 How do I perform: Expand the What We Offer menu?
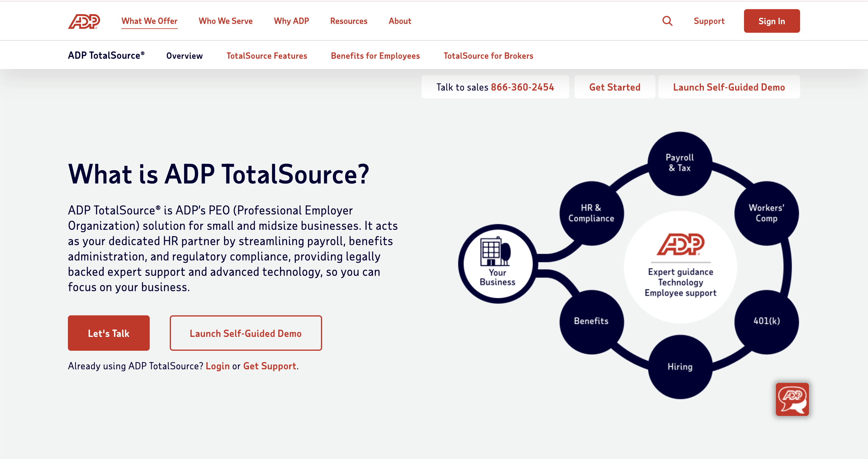point(149,21)
